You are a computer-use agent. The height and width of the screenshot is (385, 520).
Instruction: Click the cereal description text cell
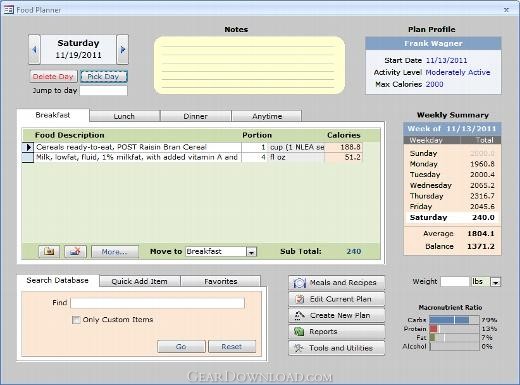(138, 147)
